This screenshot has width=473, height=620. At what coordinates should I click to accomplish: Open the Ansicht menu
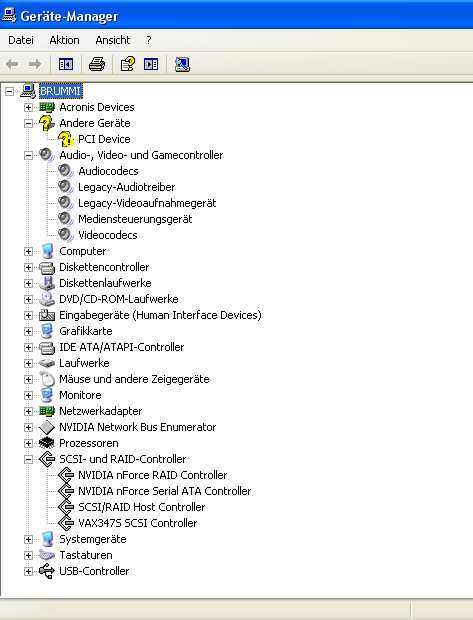point(113,40)
